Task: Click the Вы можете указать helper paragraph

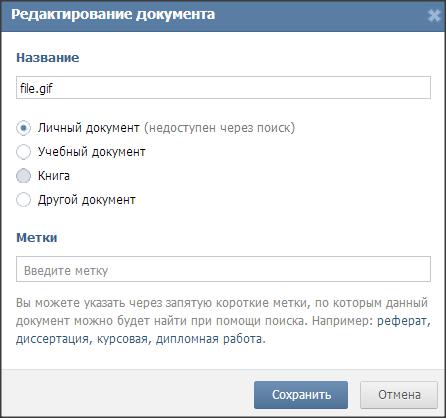Action: click(223, 321)
